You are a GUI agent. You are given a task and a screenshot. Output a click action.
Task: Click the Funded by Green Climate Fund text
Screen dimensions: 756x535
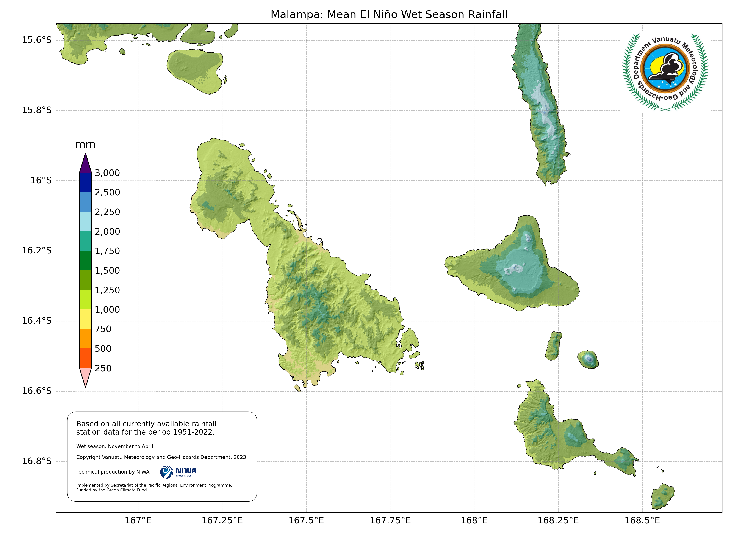tap(112, 490)
